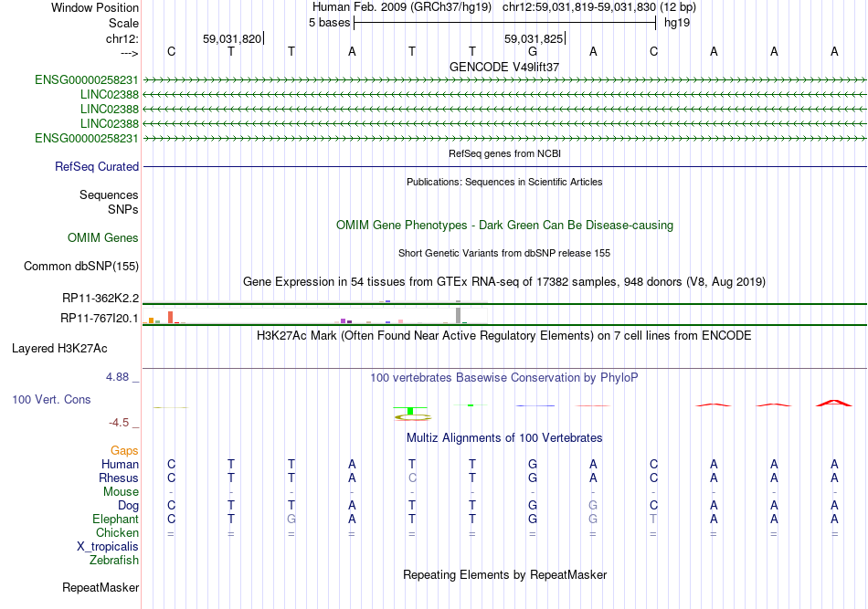This screenshot has height=609, width=868.
Task: Click the Common dbSNP(155) label
Action: click(x=80, y=266)
